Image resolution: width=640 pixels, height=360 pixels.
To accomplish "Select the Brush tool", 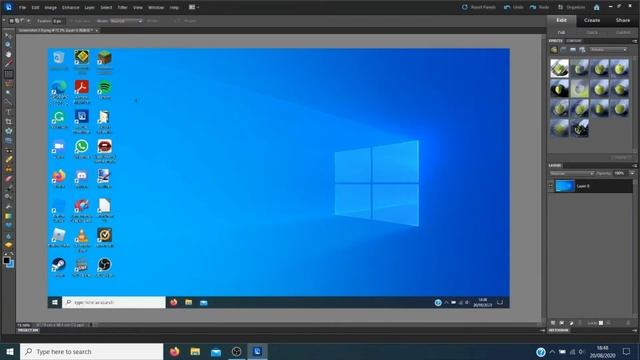I will pyautogui.click(x=8, y=187).
